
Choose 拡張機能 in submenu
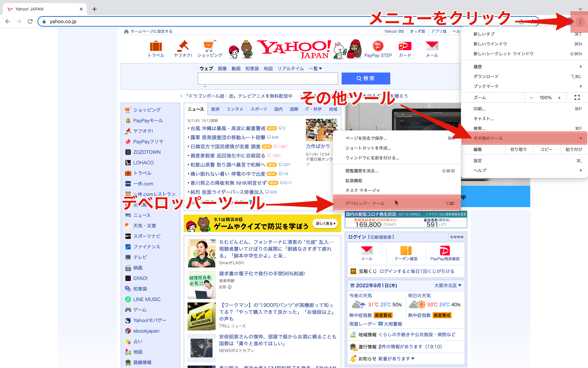pos(397,181)
